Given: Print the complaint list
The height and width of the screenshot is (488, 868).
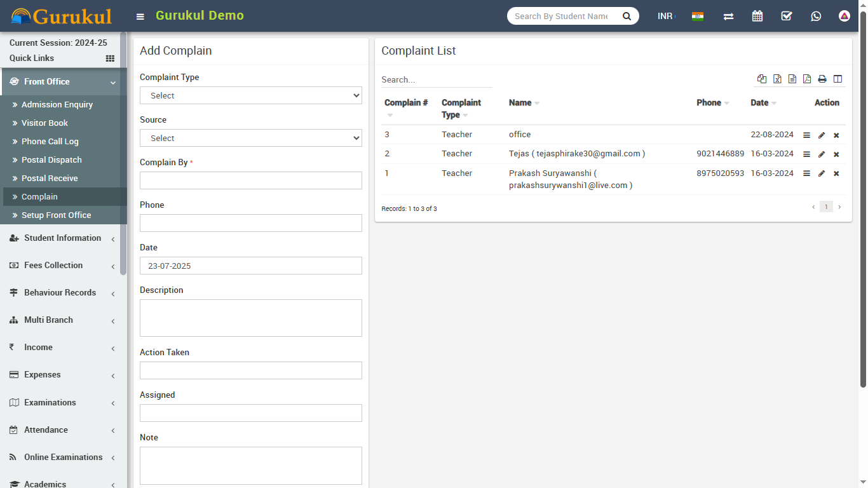Looking at the screenshot, I should [x=822, y=79].
